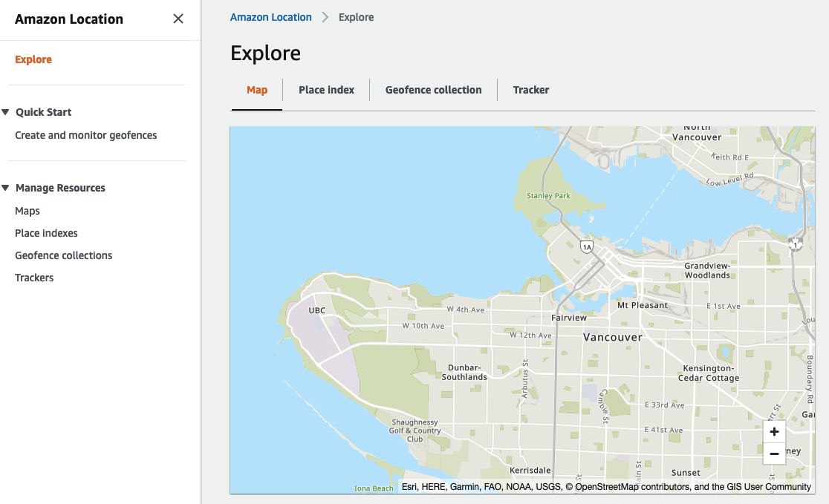
Task: Switch to the Geofence collection tab
Action: (434, 90)
